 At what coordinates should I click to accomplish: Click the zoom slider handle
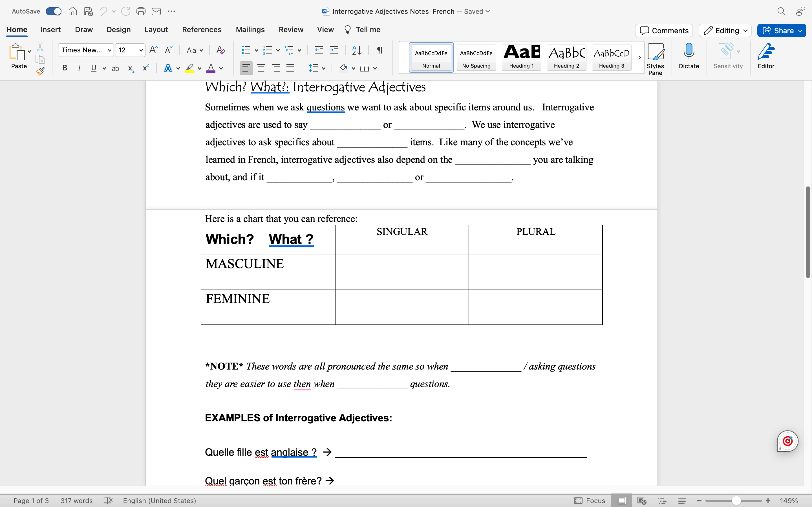[736, 501]
